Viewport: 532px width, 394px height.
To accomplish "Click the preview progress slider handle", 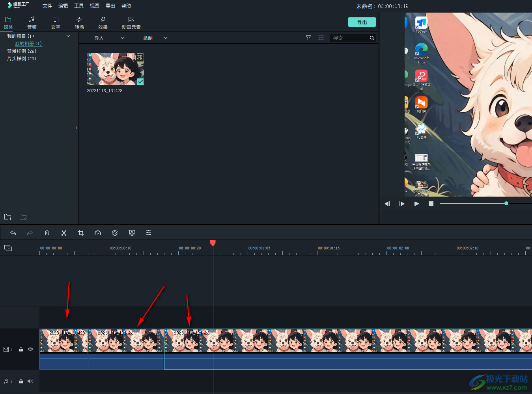I will click(x=506, y=203).
